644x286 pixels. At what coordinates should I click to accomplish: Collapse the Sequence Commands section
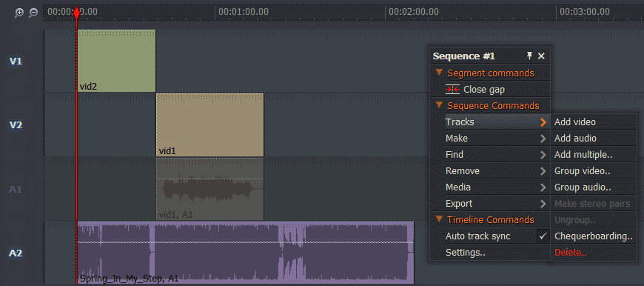pos(439,105)
